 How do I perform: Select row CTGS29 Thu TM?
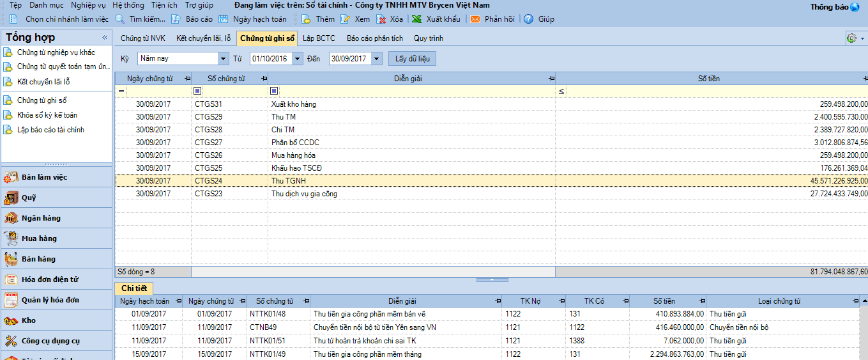tap(491, 117)
